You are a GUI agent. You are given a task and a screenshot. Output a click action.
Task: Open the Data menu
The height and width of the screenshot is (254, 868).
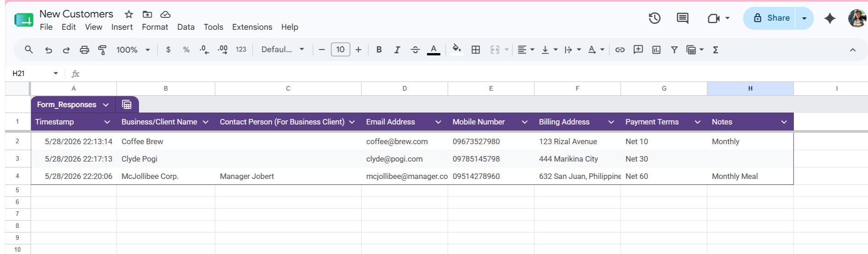pyautogui.click(x=186, y=27)
